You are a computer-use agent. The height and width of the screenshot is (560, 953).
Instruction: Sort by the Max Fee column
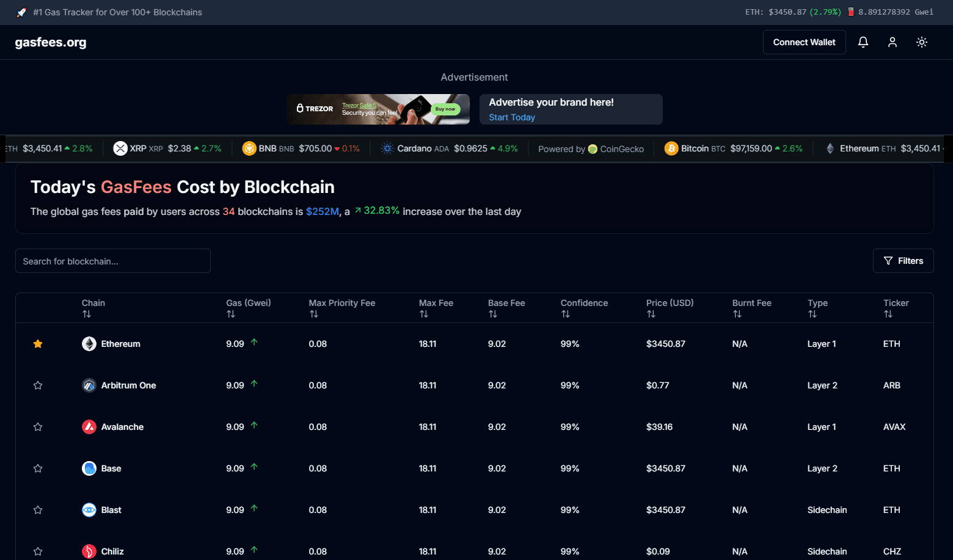click(424, 314)
